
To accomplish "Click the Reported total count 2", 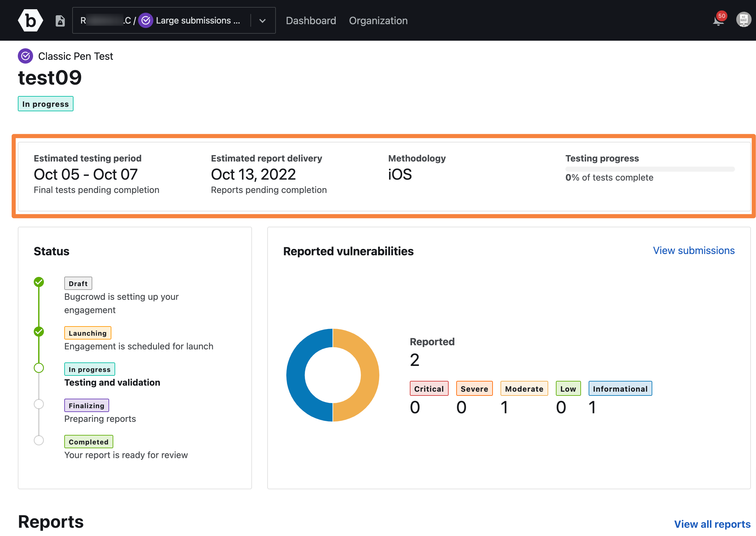I will click(x=415, y=360).
